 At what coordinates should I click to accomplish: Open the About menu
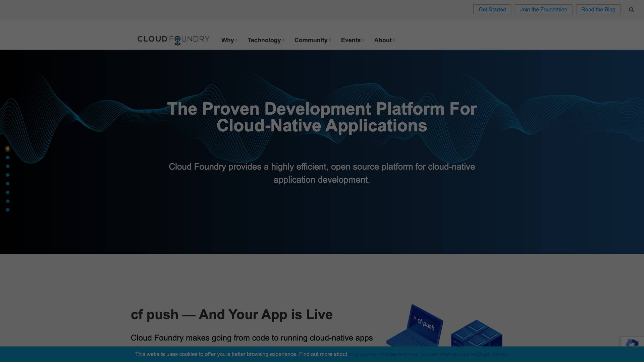point(383,40)
